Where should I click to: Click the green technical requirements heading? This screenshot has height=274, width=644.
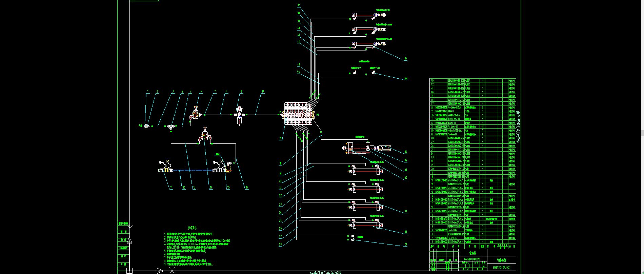point(192,228)
